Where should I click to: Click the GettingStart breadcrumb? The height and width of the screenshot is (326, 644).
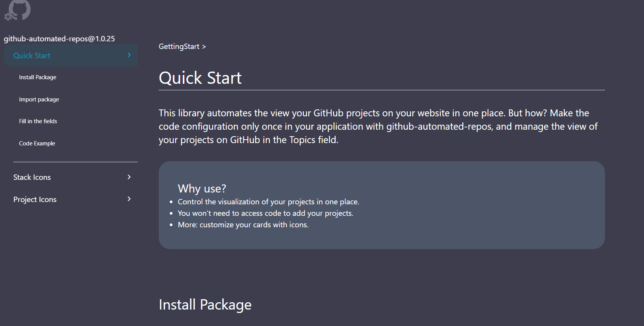click(179, 47)
